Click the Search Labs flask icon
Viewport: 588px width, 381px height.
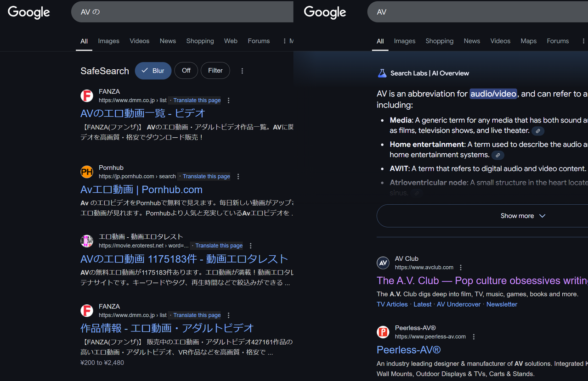[382, 73]
